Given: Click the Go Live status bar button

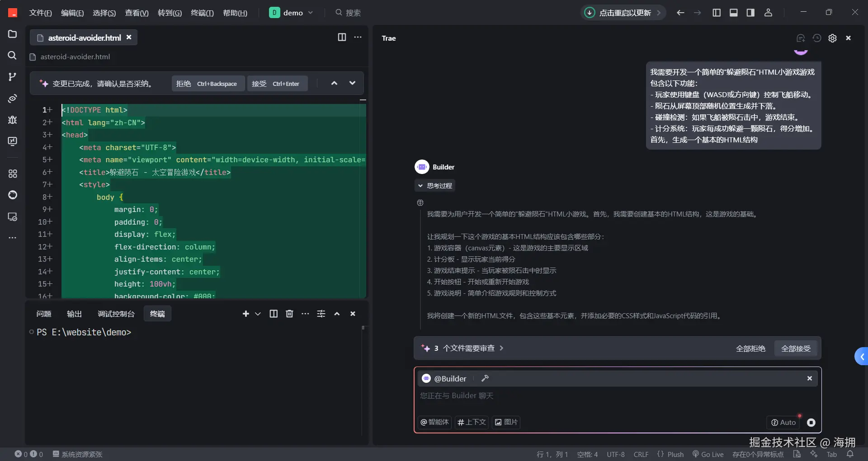Looking at the screenshot, I should (x=708, y=454).
